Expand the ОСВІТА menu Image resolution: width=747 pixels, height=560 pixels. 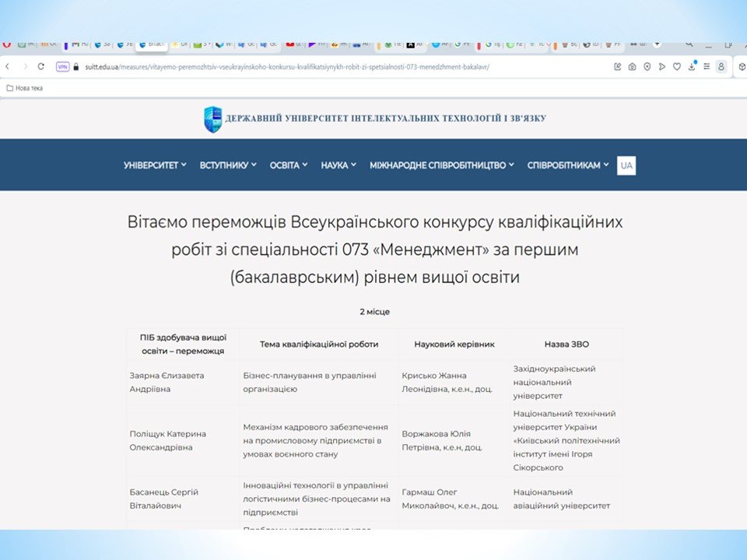[x=289, y=165]
